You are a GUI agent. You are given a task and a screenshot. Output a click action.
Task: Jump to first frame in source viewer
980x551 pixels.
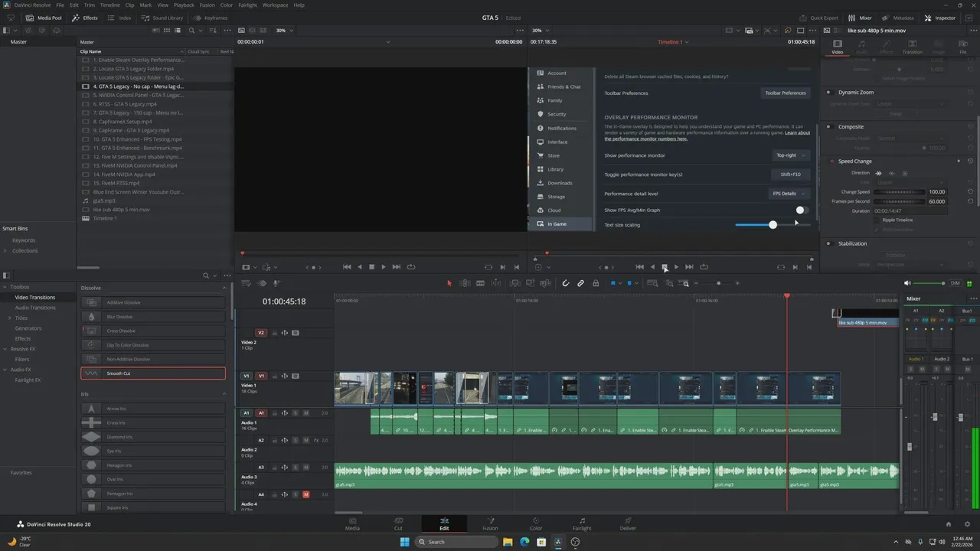pos(347,267)
